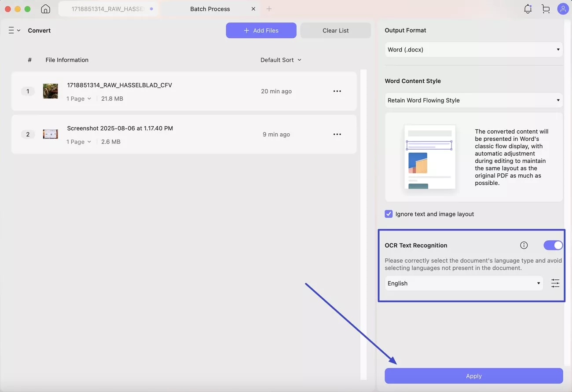Switch to the 1718851314_RAW_HASSE tab
The height and width of the screenshot is (392, 572).
coord(108,9)
